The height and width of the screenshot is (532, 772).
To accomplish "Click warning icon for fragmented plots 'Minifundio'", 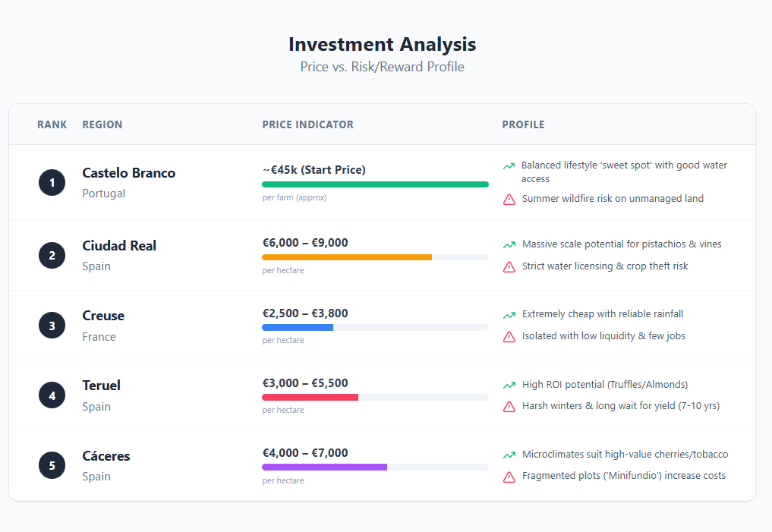I will [x=509, y=477].
